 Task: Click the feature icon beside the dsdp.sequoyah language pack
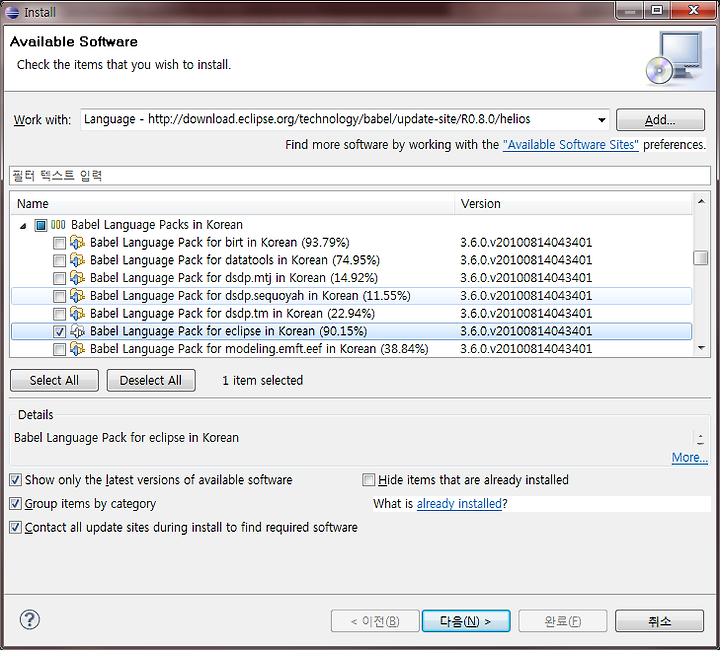tap(77, 296)
